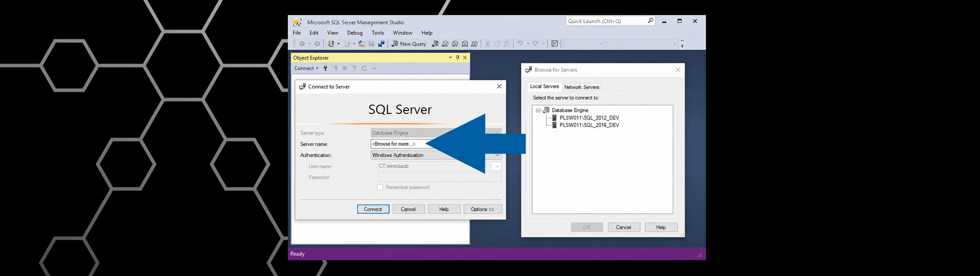This screenshot has width=980, height=276.
Task: Click the New Query button
Action: point(409,44)
